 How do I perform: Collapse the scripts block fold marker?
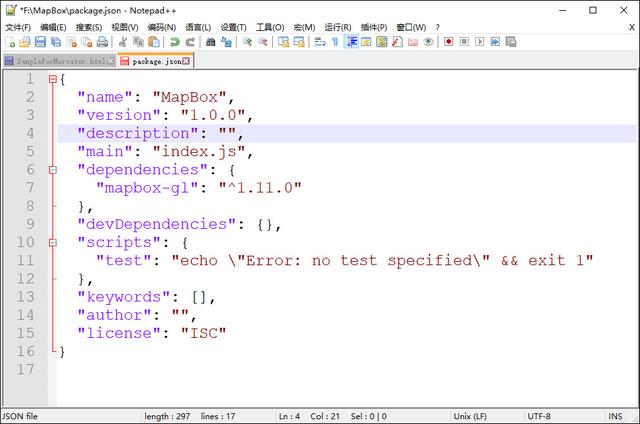tap(52, 242)
